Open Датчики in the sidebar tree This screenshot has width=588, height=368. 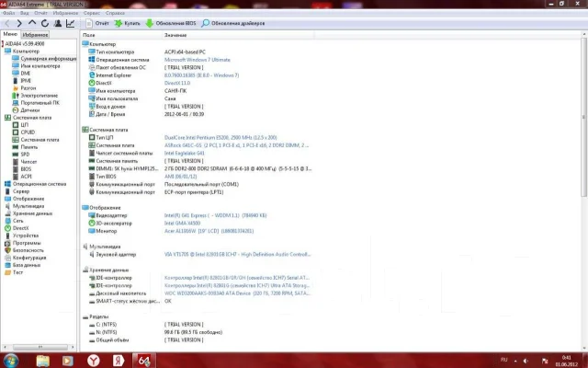coord(30,110)
